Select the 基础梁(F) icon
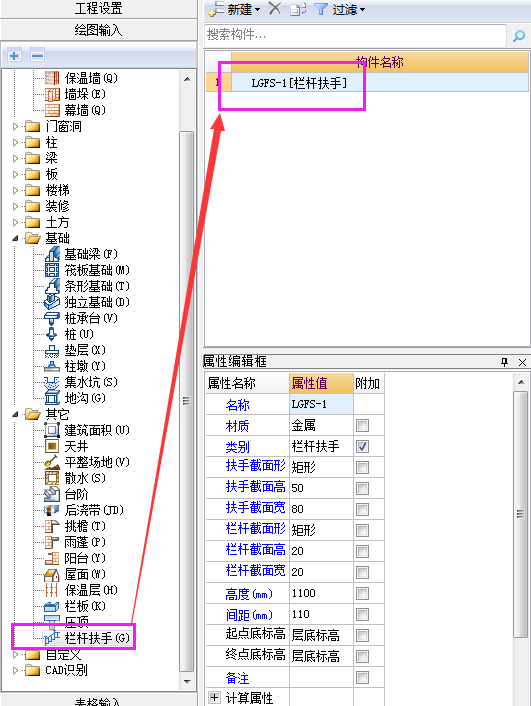Viewport: 531px width, 706px height. [52, 254]
